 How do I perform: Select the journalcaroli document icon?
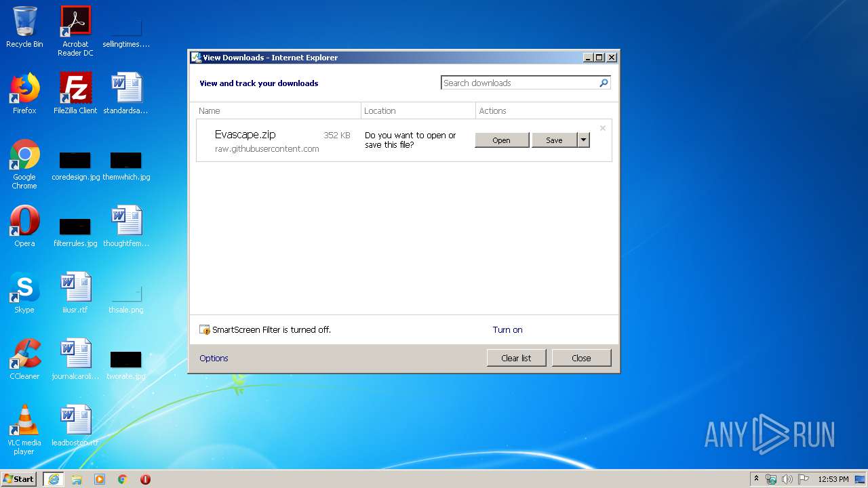pyautogui.click(x=75, y=359)
